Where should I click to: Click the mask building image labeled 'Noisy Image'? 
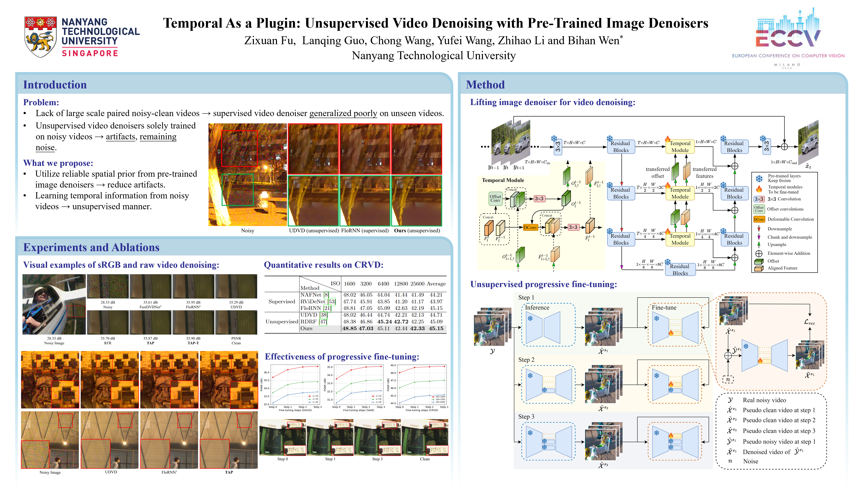(x=50, y=380)
